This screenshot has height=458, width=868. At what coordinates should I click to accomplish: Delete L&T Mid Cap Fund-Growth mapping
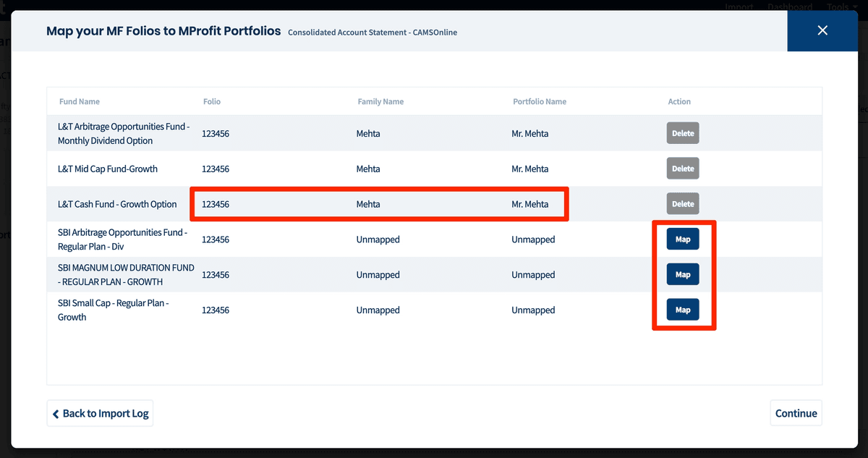(683, 169)
